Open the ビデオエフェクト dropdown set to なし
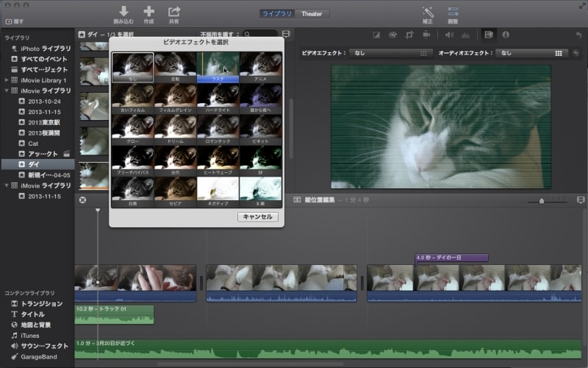The height and width of the screenshot is (368, 588). click(390, 53)
